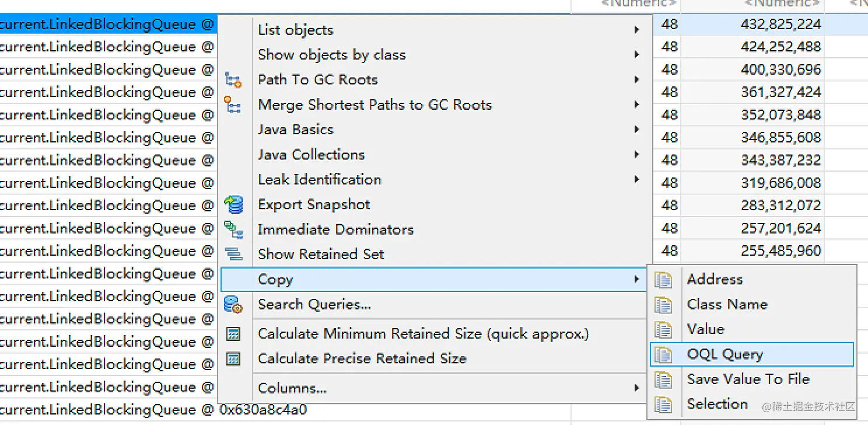This screenshot has height=425, width=868.
Task: Click retained heap value 361,327,424
Action: [781, 92]
